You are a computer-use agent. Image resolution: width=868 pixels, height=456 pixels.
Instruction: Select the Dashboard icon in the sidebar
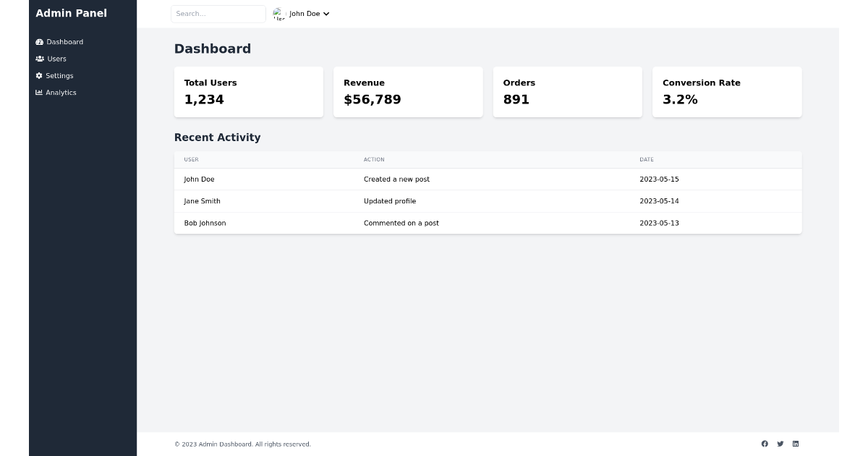pyautogui.click(x=39, y=42)
